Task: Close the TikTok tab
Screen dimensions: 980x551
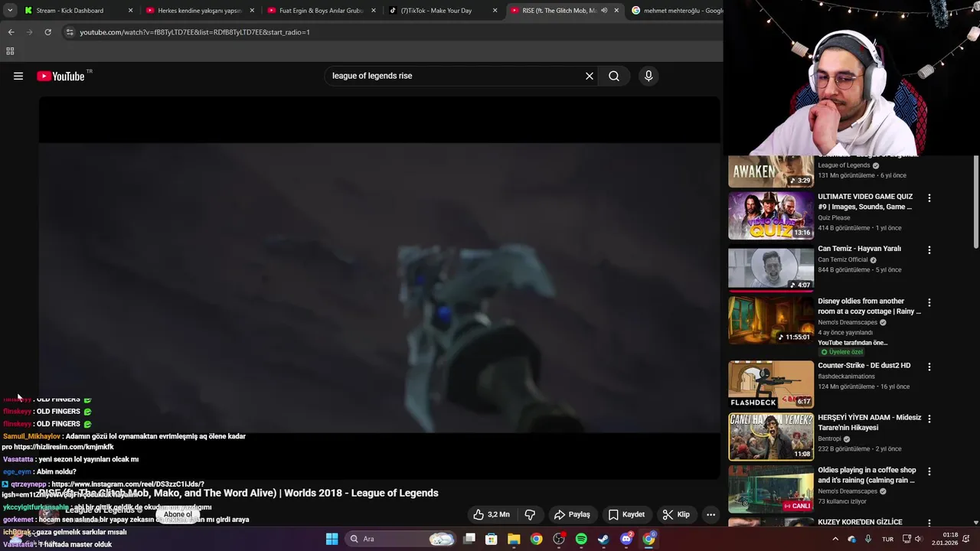Action: [x=495, y=11]
